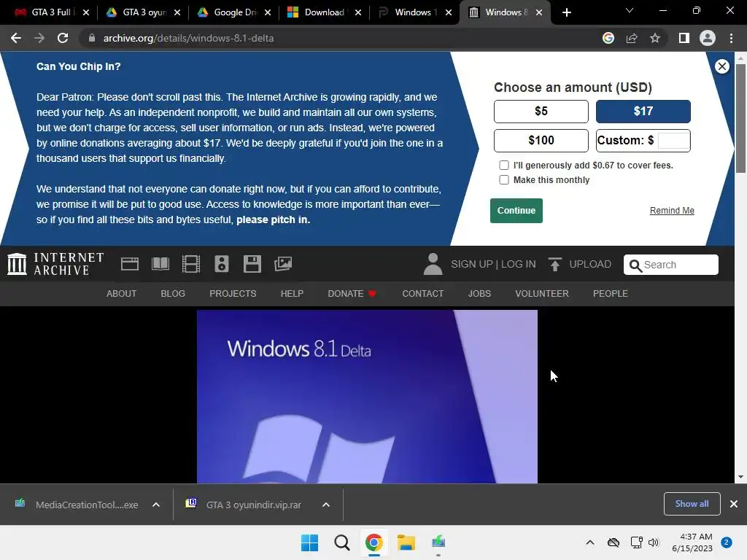Click the page vertical scrollbar thumb
Image resolution: width=747 pixels, height=560 pixels.
click(740, 118)
